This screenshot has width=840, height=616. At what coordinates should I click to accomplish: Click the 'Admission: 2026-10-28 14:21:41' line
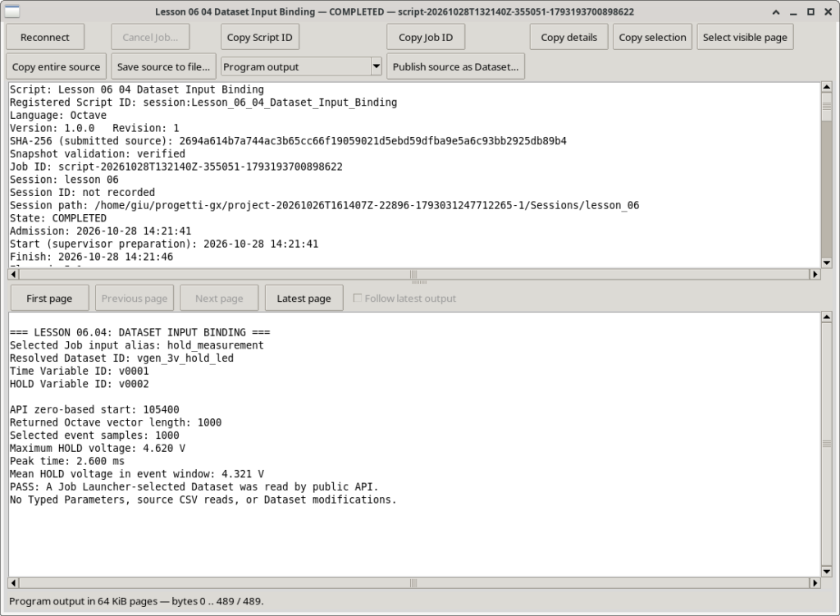click(x=100, y=230)
